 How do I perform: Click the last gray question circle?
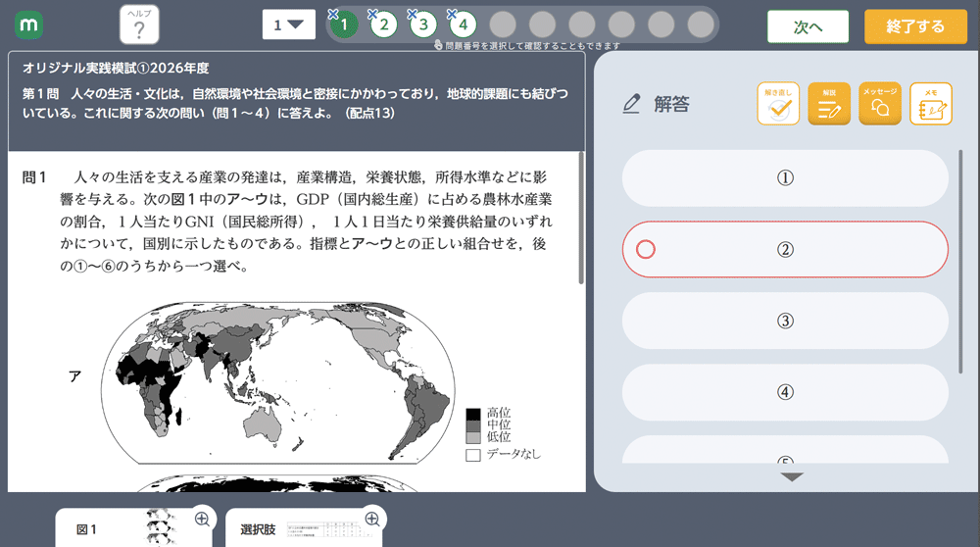point(701,25)
